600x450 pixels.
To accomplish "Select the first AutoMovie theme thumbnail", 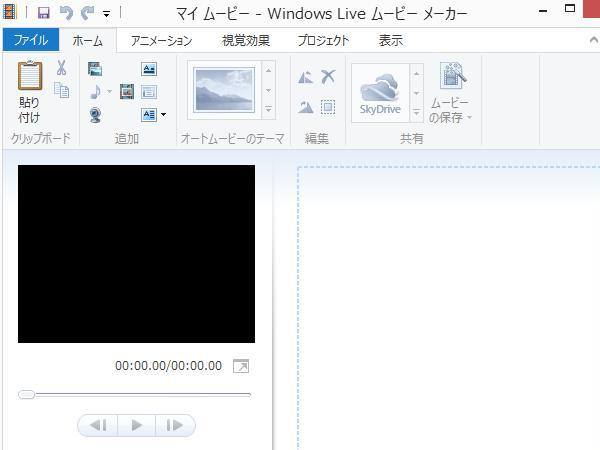I will tap(224, 91).
